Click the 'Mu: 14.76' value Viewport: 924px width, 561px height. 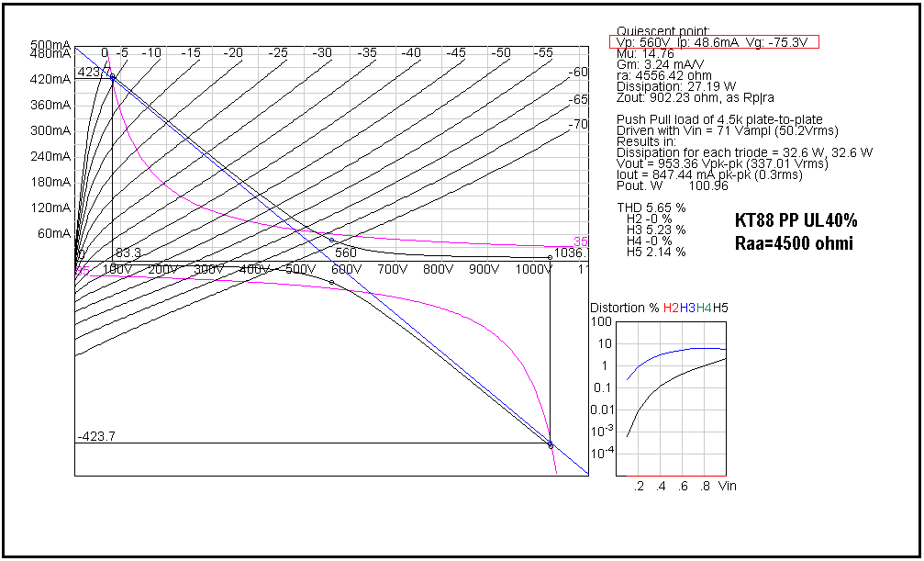point(645,53)
